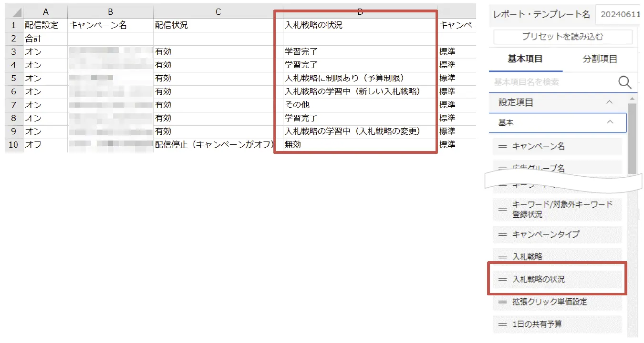Select the 拡張クリック単価設定 item
The width and height of the screenshot is (644, 343).
click(557, 302)
